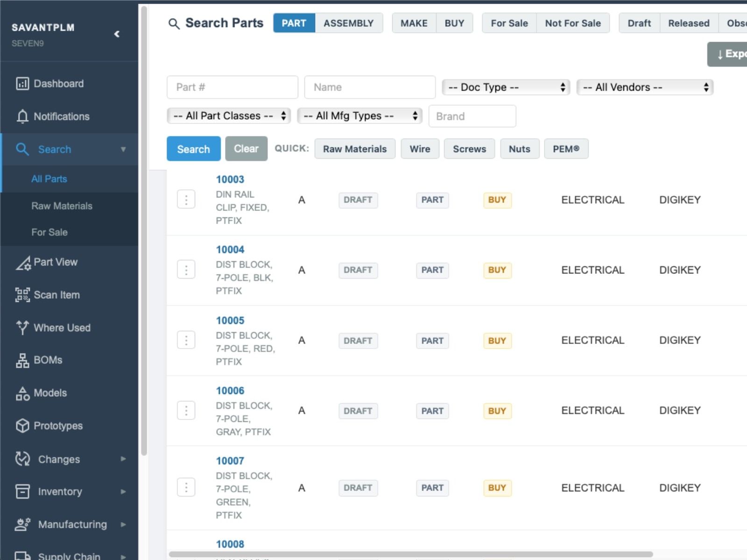Image resolution: width=747 pixels, height=560 pixels.
Task: Expand the Inventory submenu arrow
Action: [123, 491]
